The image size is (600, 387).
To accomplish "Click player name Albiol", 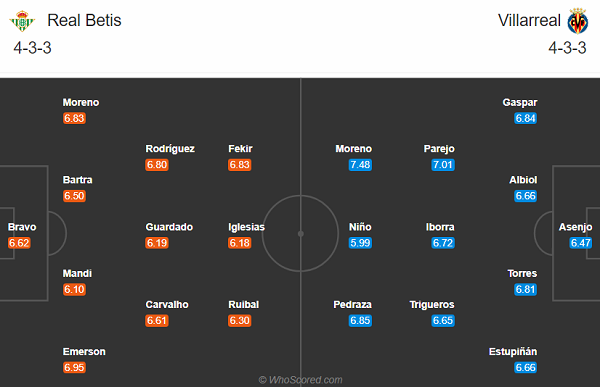I will pyautogui.click(x=523, y=180).
